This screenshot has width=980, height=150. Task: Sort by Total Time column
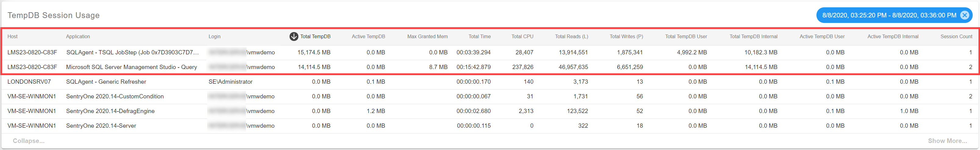click(479, 37)
